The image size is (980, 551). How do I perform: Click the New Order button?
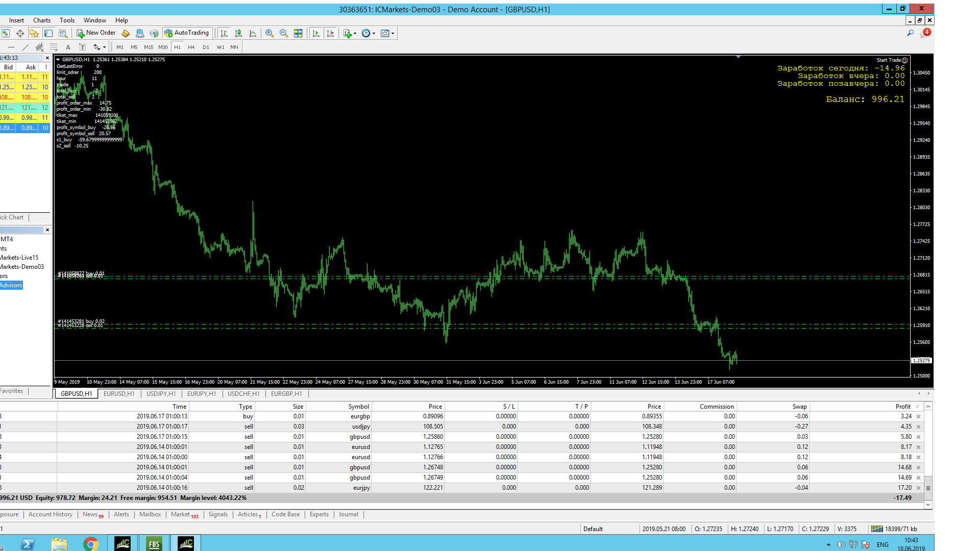(96, 33)
